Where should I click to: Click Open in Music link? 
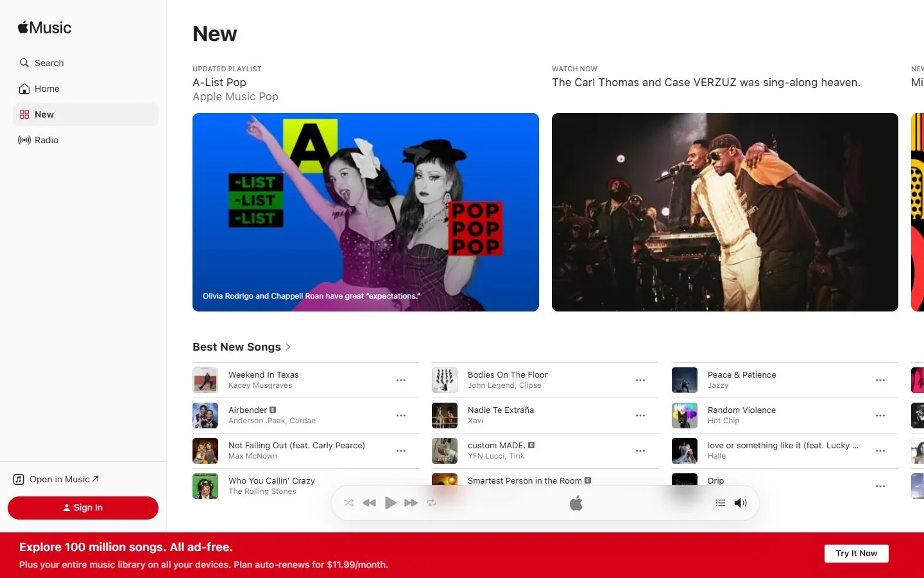tap(56, 479)
